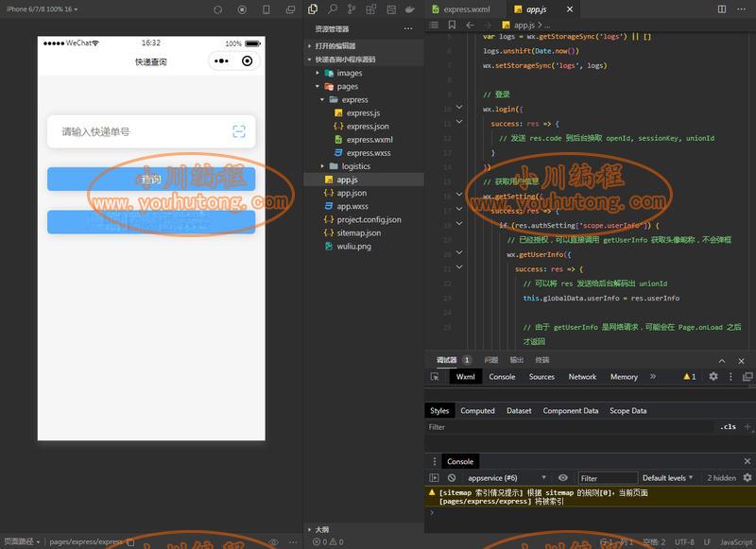Toggle the console live expression eye icon
The width and height of the screenshot is (756, 549).
(x=562, y=478)
